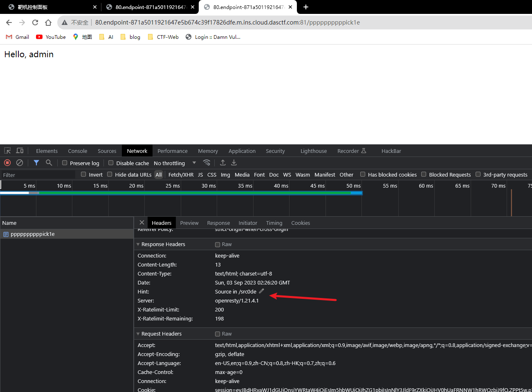Select the openresty/1.21.4.1 Server value
Image resolution: width=532 pixels, height=392 pixels.
pos(237,300)
